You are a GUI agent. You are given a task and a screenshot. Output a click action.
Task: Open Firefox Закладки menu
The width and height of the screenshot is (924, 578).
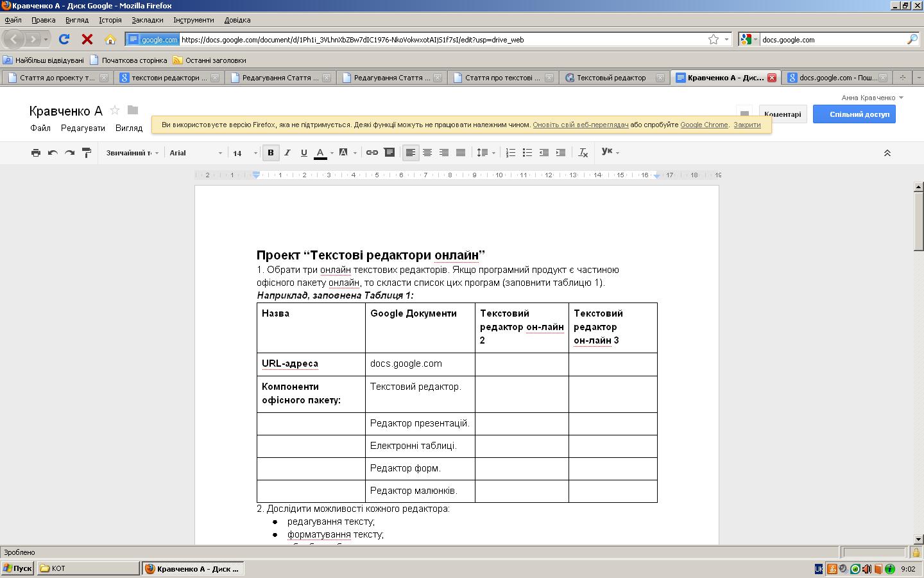tap(148, 20)
